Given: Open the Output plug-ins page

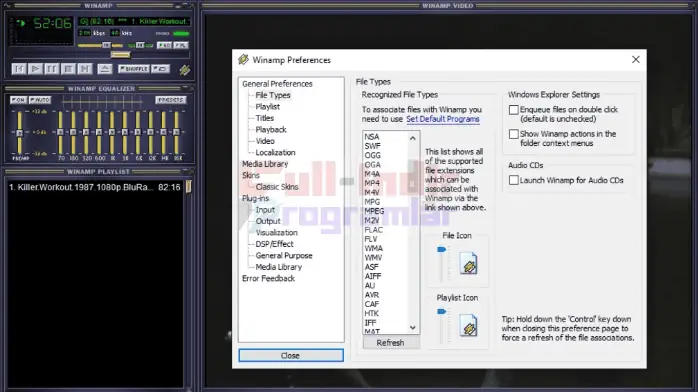Looking at the screenshot, I should pos(268,221).
